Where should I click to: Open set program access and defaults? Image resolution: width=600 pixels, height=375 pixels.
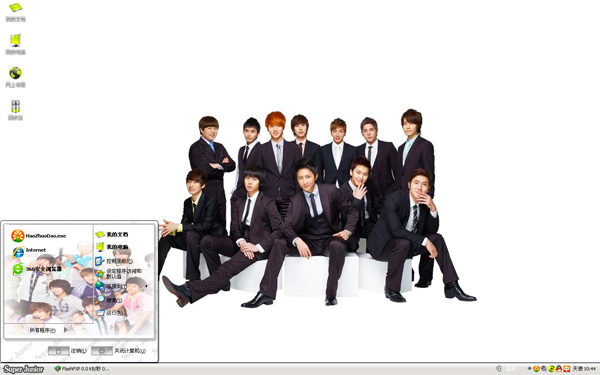click(x=119, y=273)
